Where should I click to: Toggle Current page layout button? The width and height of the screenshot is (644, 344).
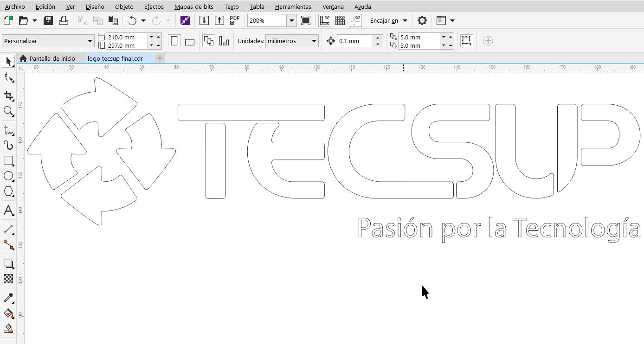point(224,41)
